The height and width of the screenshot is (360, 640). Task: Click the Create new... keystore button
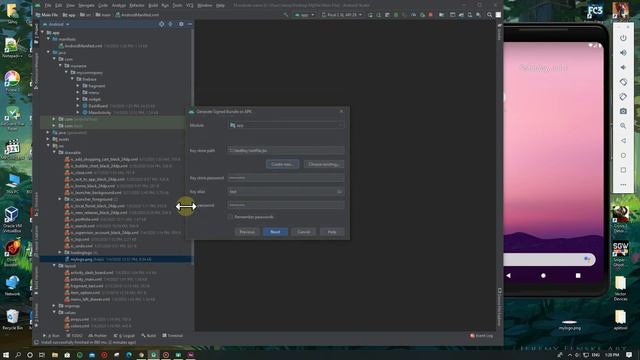tap(282, 164)
